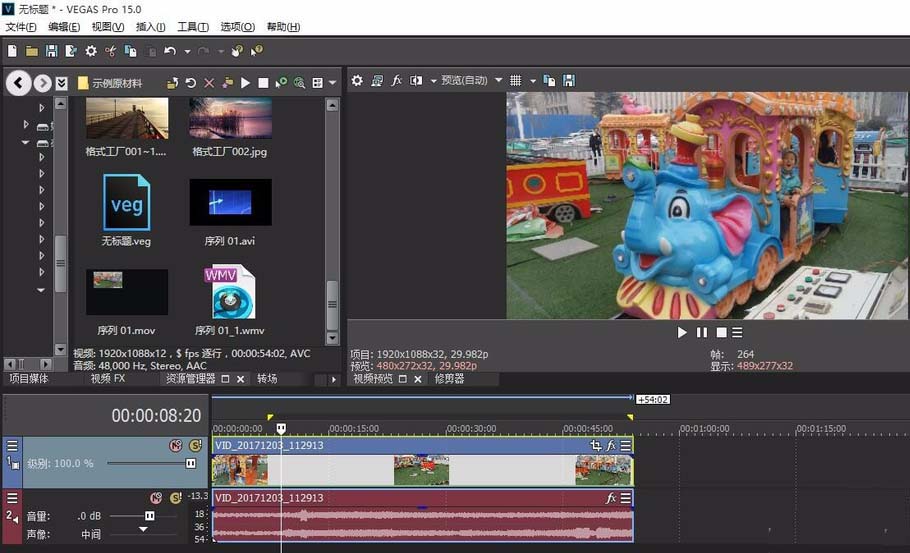Screen dimensions: 910x553
Task: Play the video preview
Action: 682,332
